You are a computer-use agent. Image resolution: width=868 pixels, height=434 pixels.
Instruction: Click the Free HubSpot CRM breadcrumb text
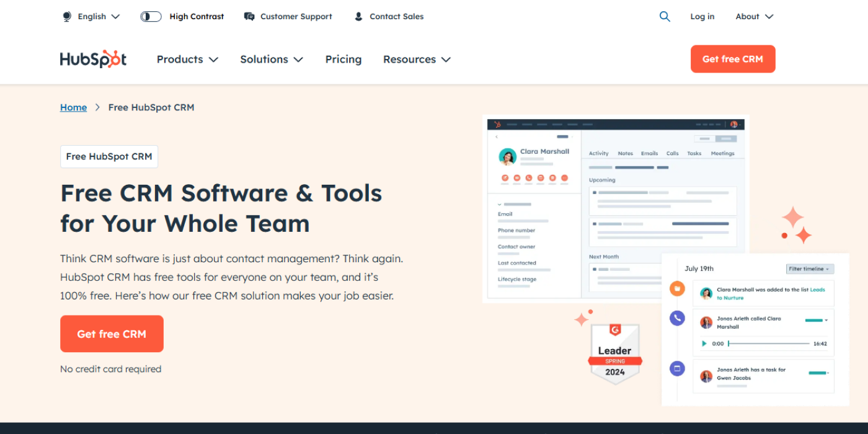pyautogui.click(x=151, y=107)
